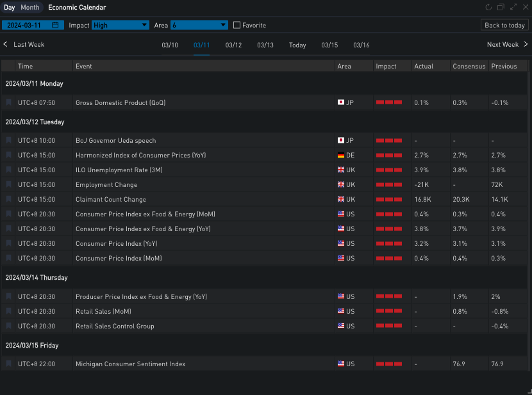The image size is (532, 395).
Task: Click the Back to today button
Action: click(x=504, y=25)
